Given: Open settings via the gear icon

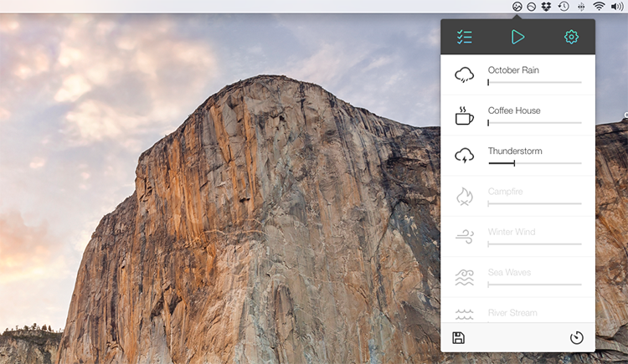Looking at the screenshot, I should click(571, 37).
